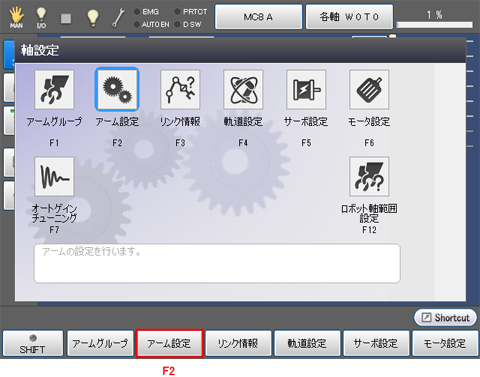Image resolution: width=480 pixels, height=377 pixels.
Task: Open the モータ設定 motor icon
Action: (x=369, y=90)
